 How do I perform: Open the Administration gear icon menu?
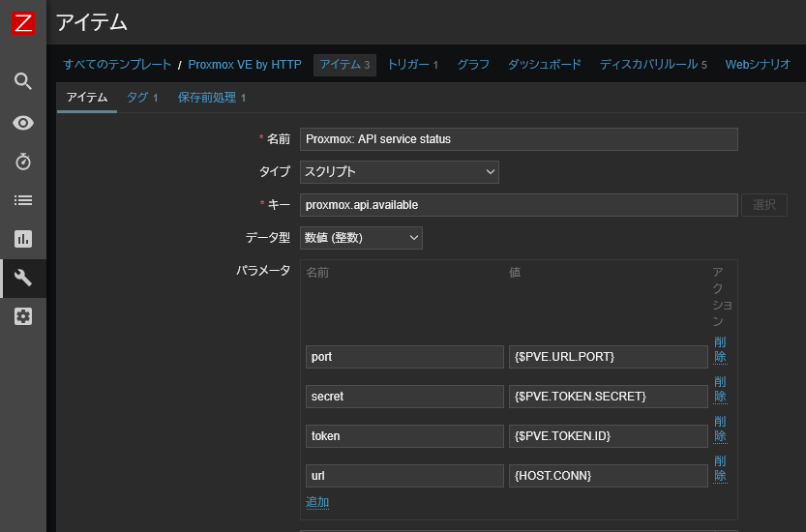click(23, 316)
